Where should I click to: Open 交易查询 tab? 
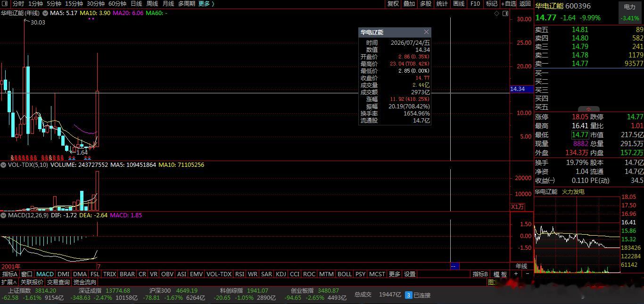tap(58, 282)
